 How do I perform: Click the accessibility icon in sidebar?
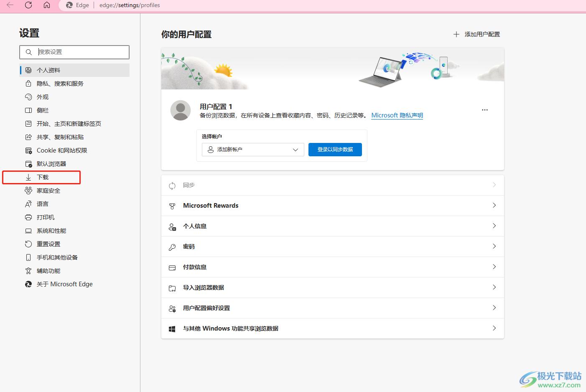tap(28, 271)
